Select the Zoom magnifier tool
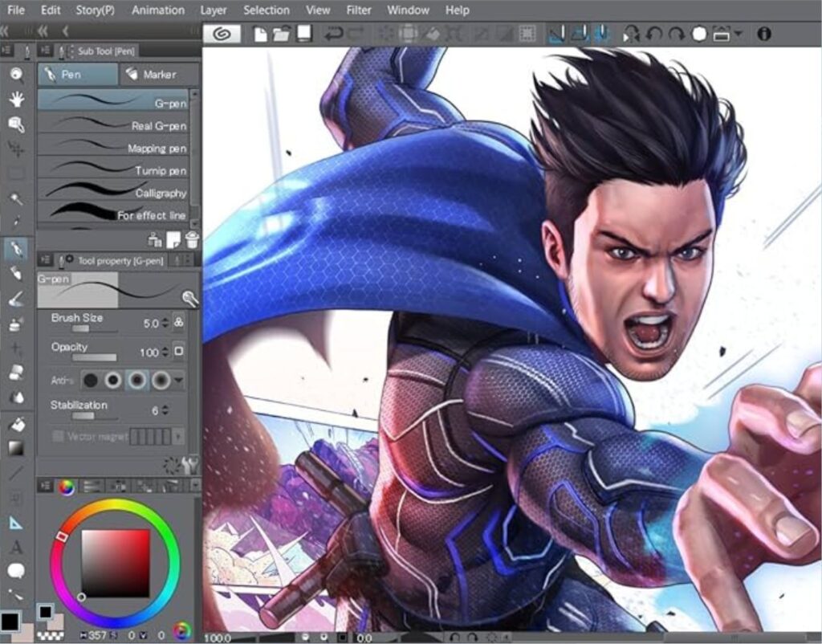This screenshot has height=644, width=822. coord(16,74)
